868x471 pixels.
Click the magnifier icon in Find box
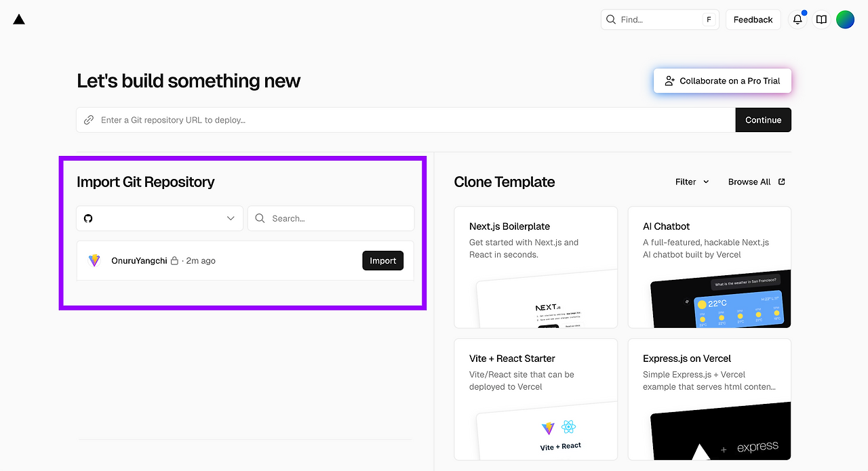[x=611, y=20]
